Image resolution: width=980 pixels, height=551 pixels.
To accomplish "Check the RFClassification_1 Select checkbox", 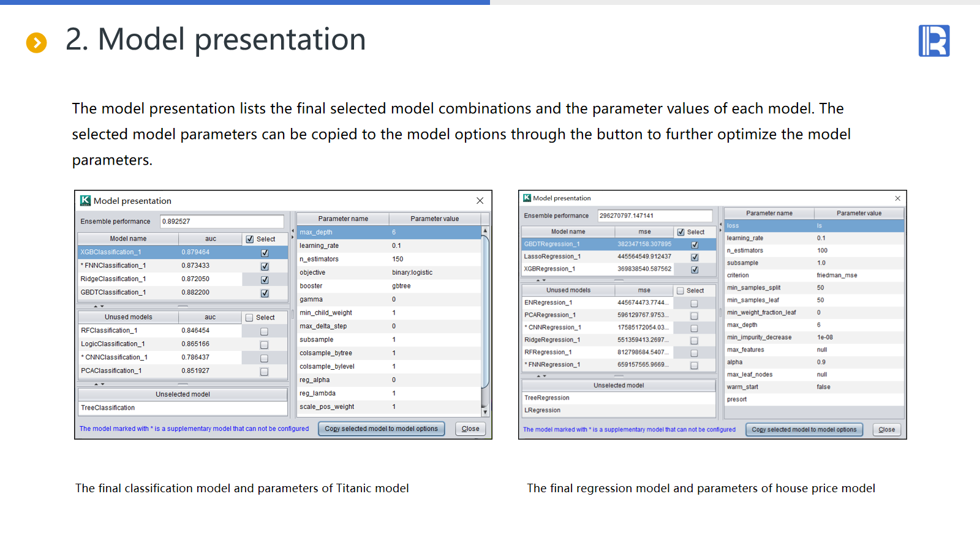I will click(x=264, y=331).
